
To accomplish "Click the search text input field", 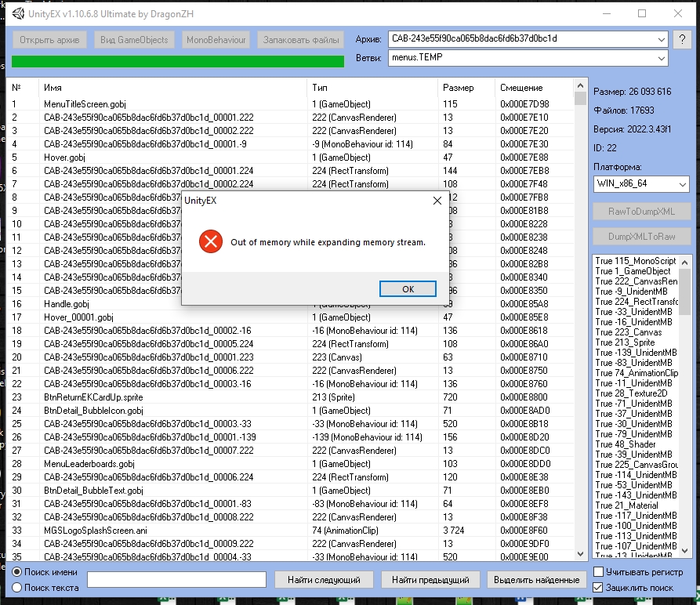I will point(177,580).
